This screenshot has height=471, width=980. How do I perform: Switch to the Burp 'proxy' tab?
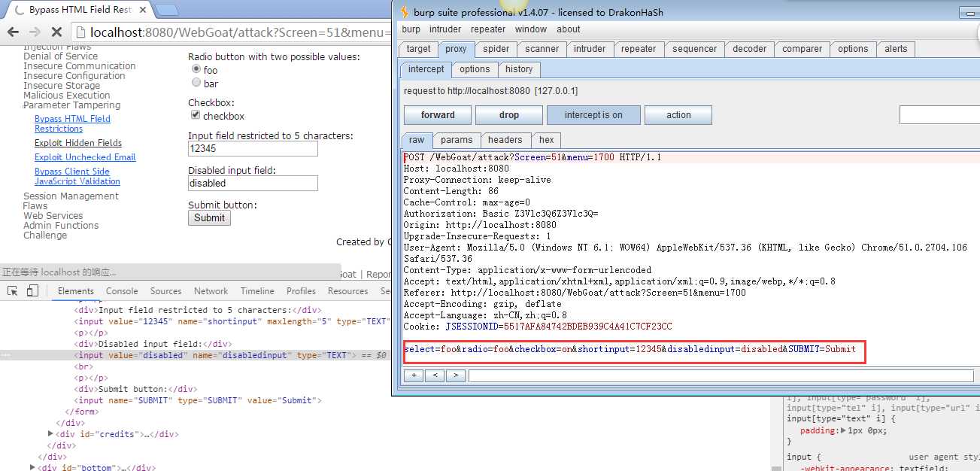(x=456, y=49)
